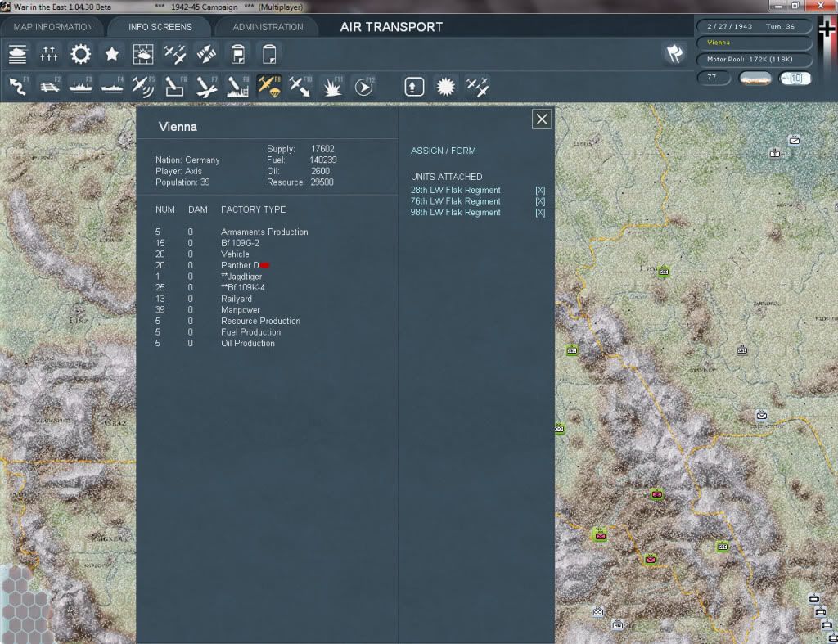
Task: Select F5 air recon mode icon
Action: 143,86
